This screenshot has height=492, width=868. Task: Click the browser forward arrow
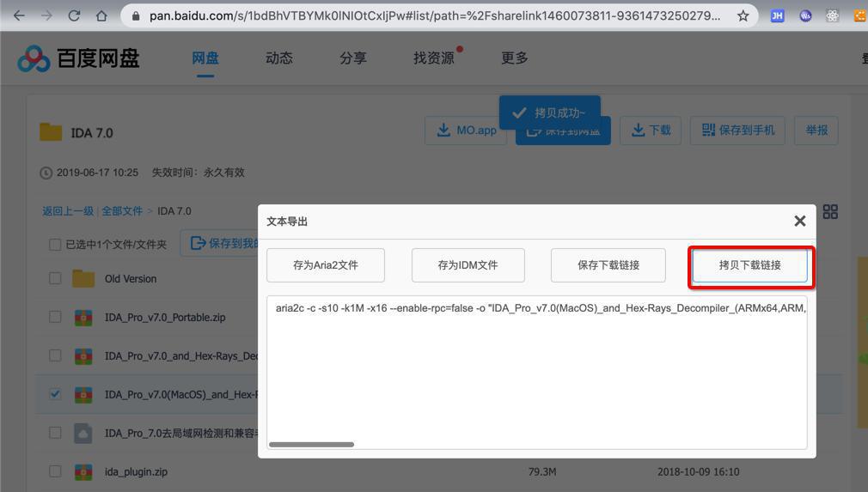pyautogui.click(x=46, y=16)
